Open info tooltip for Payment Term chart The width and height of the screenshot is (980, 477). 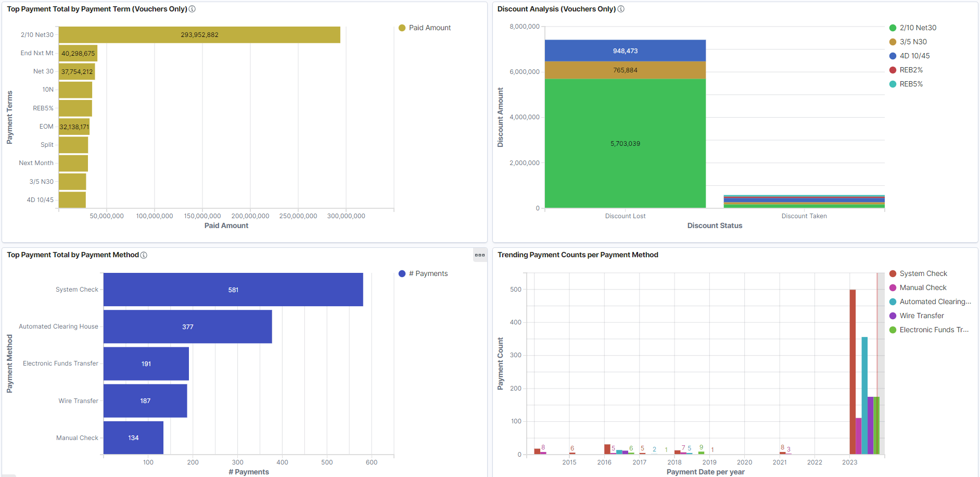pyautogui.click(x=192, y=9)
